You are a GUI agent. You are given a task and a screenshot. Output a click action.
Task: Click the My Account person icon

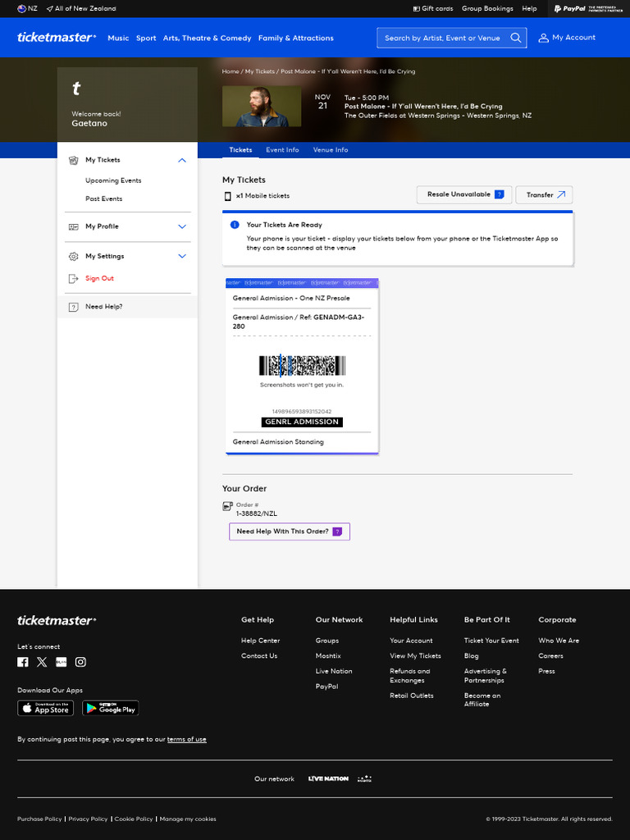pos(543,38)
